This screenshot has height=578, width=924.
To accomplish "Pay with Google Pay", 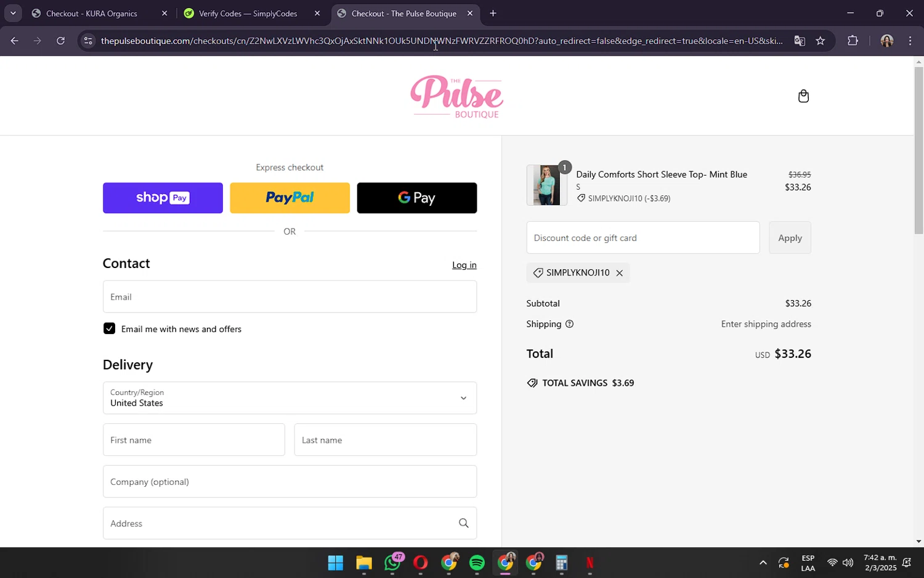I will [416, 198].
